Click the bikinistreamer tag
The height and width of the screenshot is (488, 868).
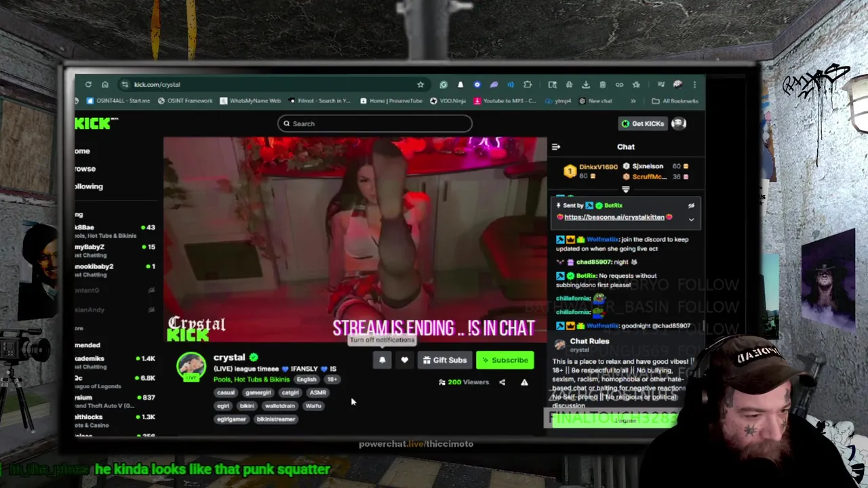tap(276, 420)
